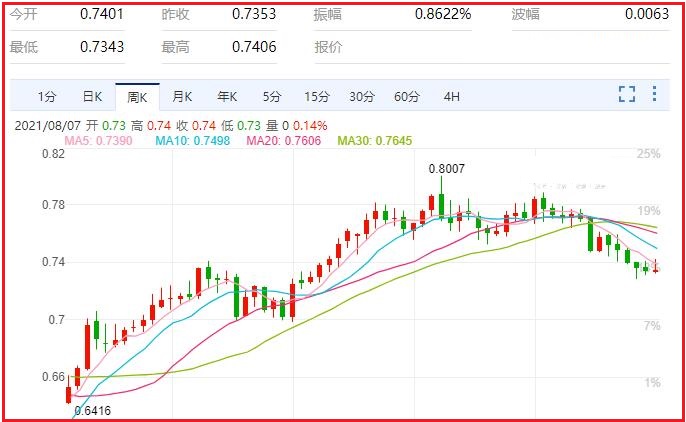The width and height of the screenshot is (686, 422).
Task: Select the 4H interval tab
Action: [x=452, y=96]
